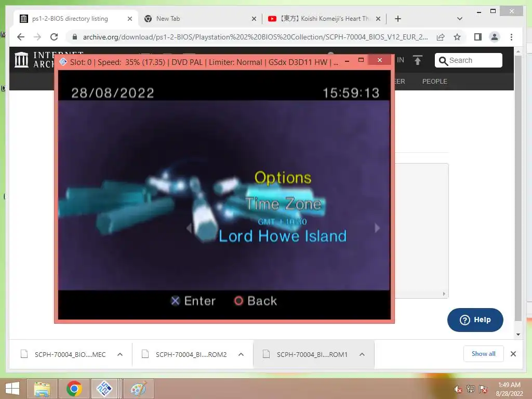The width and height of the screenshot is (532, 399).
Task: Close the downloads bar
Action: click(x=513, y=354)
